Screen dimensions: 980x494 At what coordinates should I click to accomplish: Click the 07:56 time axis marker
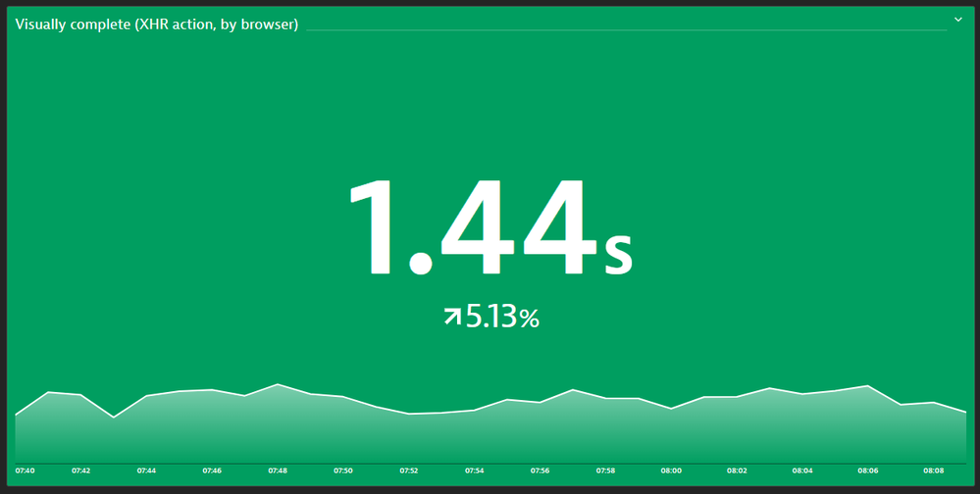pos(540,470)
